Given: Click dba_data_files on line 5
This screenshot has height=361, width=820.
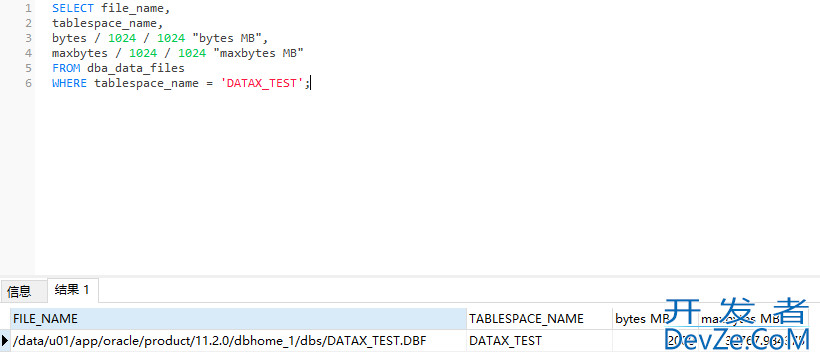Looking at the screenshot, I should point(136,69).
